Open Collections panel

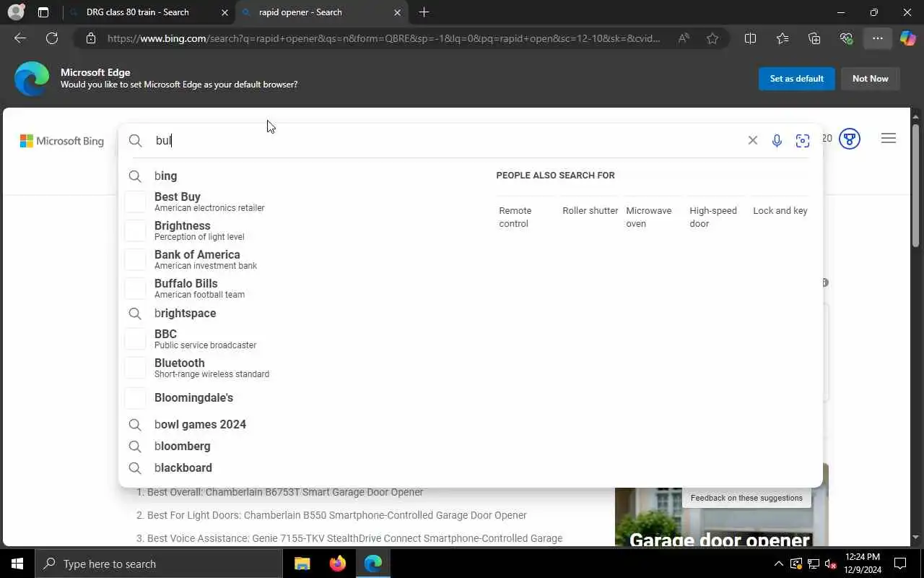click(814, 38)
